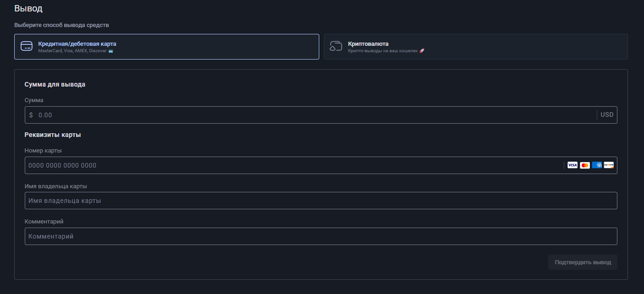Click the American Express logo icon
Viewport: 644px width, 294px height.
[x=597, y=165]
